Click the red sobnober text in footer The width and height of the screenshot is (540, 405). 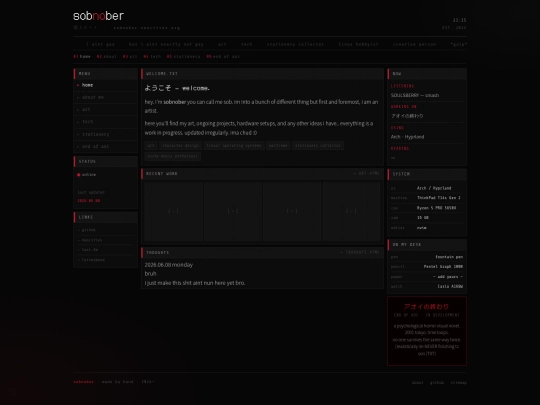point(84,382)
